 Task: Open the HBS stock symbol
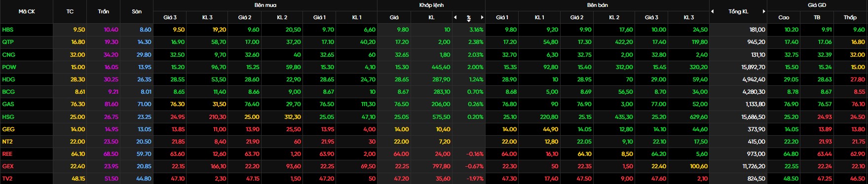click(x=8, y=30)
